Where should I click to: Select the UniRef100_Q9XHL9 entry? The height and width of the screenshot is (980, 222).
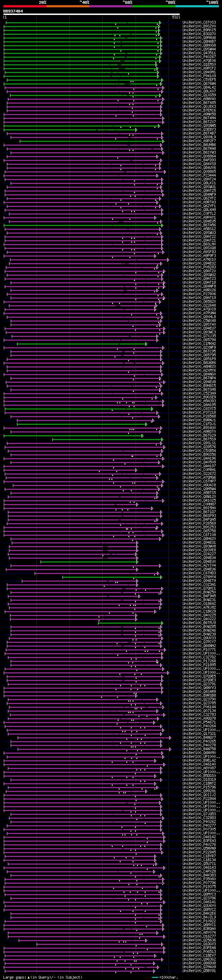[199, 137]
